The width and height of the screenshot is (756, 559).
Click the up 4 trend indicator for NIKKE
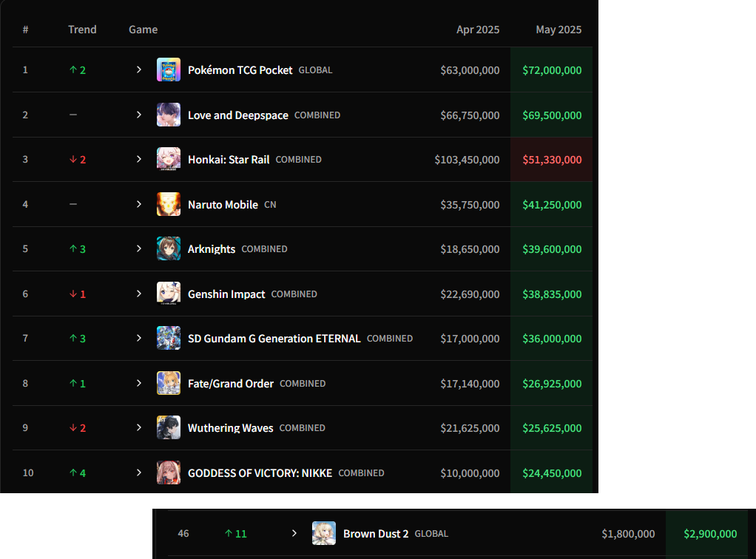click(77, 472)
